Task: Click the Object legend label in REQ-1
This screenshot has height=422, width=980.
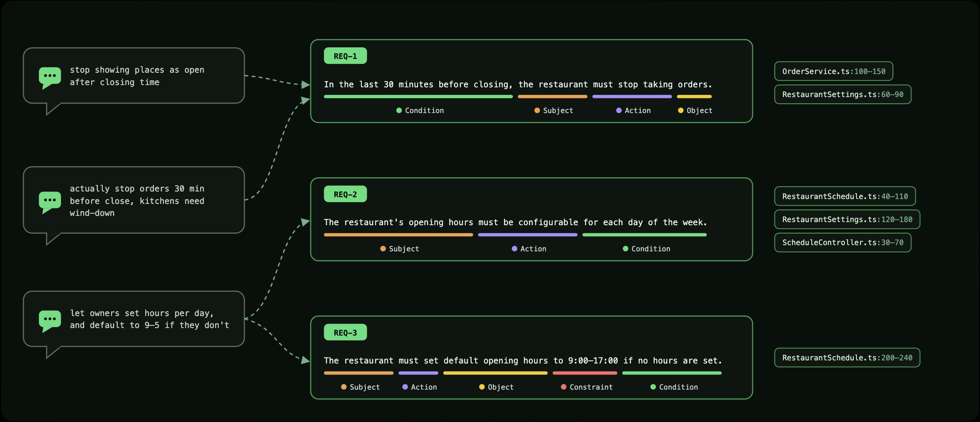Action: pos(699,110)
